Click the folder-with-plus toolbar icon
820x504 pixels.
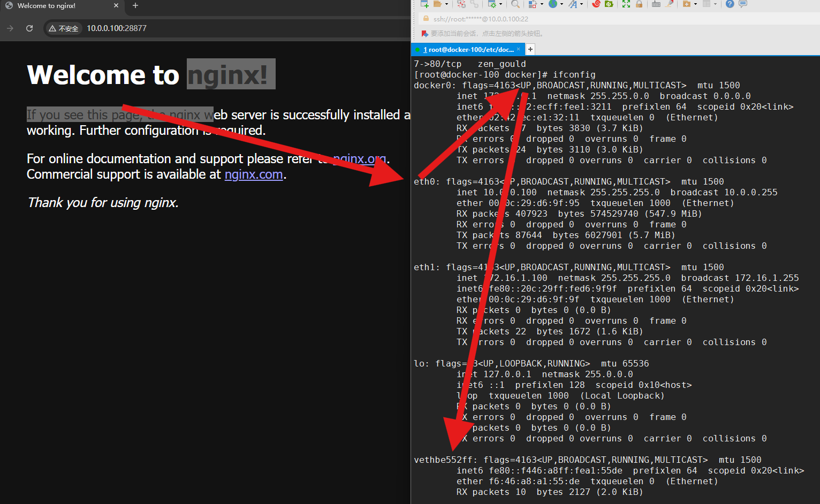pyautogui.click(x=687, y=4)
